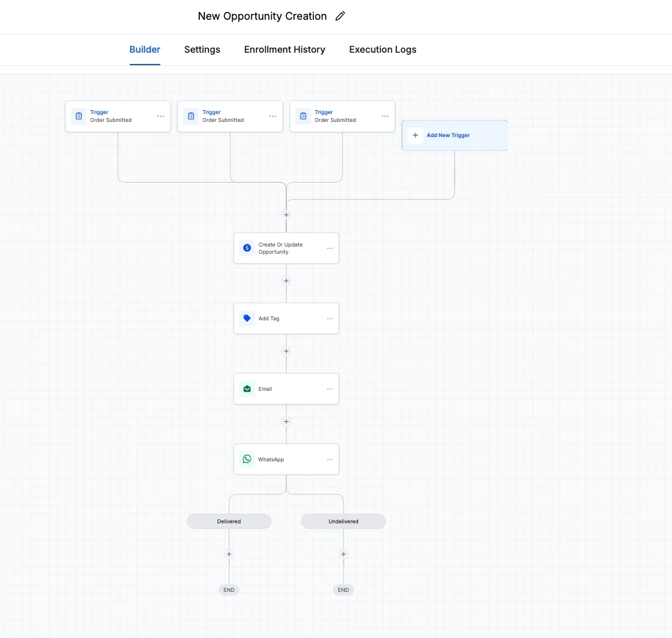Open options menu of second Order Submitted trigger

273,116
